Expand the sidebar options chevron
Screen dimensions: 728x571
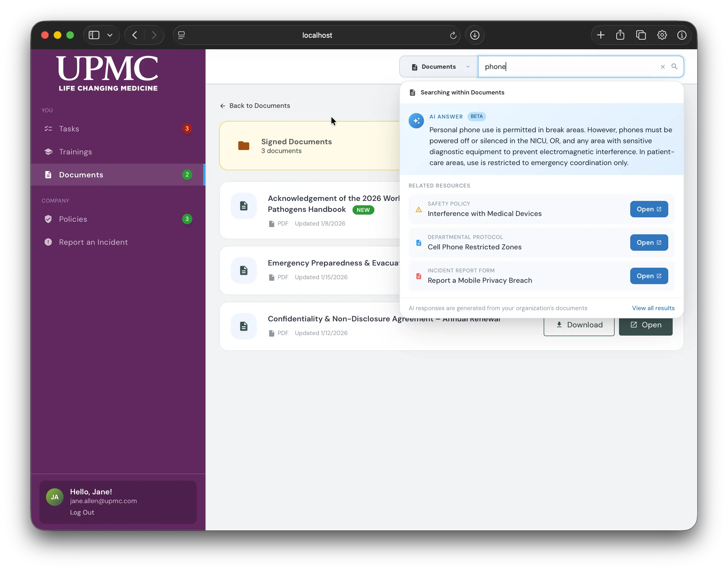point(110,35)
